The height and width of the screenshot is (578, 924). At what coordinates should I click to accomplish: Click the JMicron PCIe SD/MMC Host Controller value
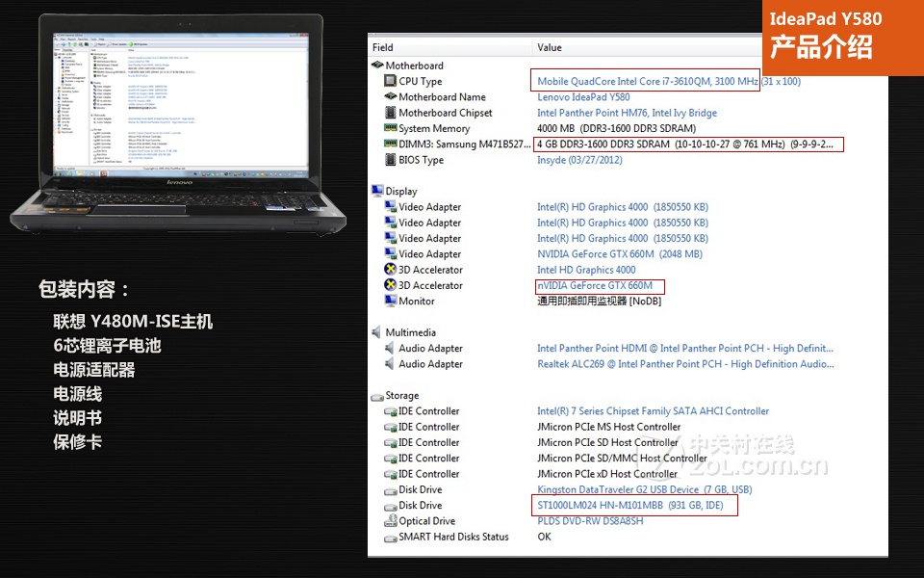point(622,459)
